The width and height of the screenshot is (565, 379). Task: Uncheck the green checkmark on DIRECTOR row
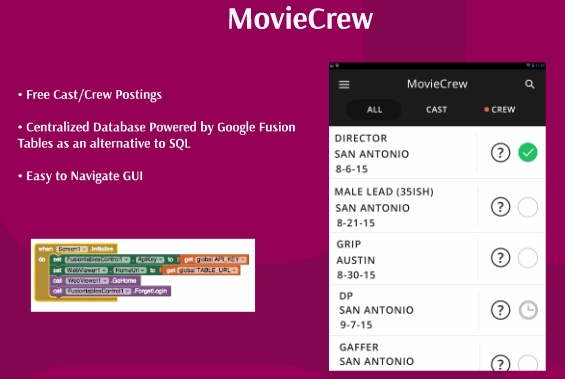tap(528, 153)
